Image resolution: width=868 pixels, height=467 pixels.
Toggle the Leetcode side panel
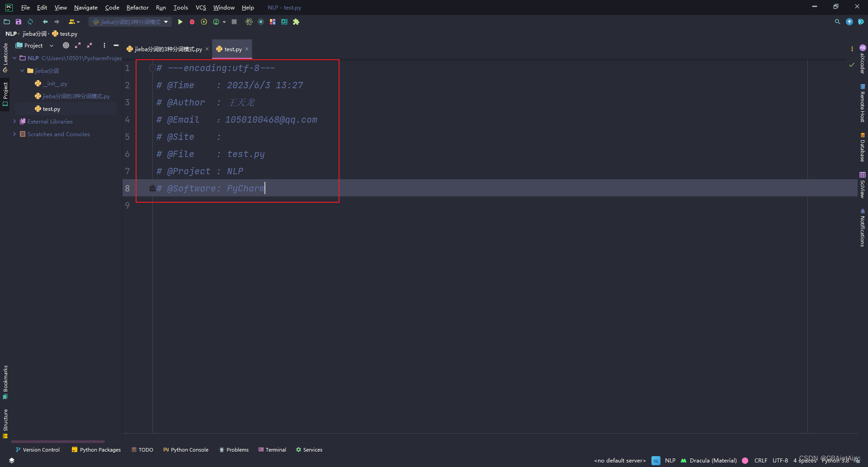(5, 58)
